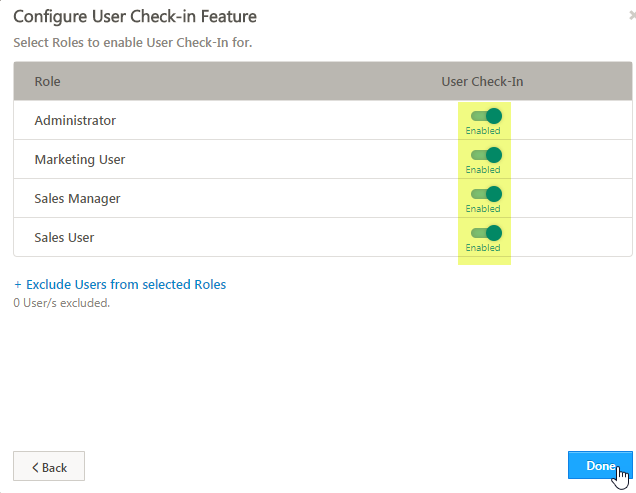Open Exclude Users from selected Roles

tap(120, 285)
